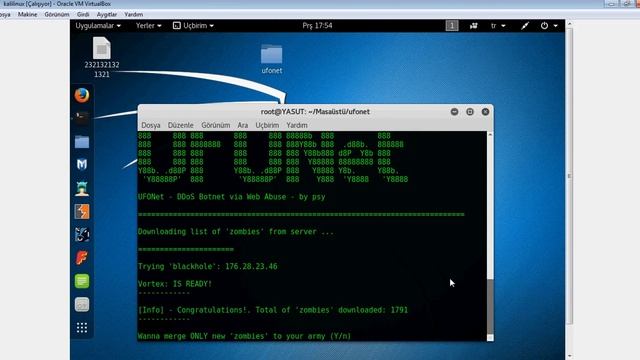Open the power system menu
Screen dimensions: 640x360
[x=549, y=26]
